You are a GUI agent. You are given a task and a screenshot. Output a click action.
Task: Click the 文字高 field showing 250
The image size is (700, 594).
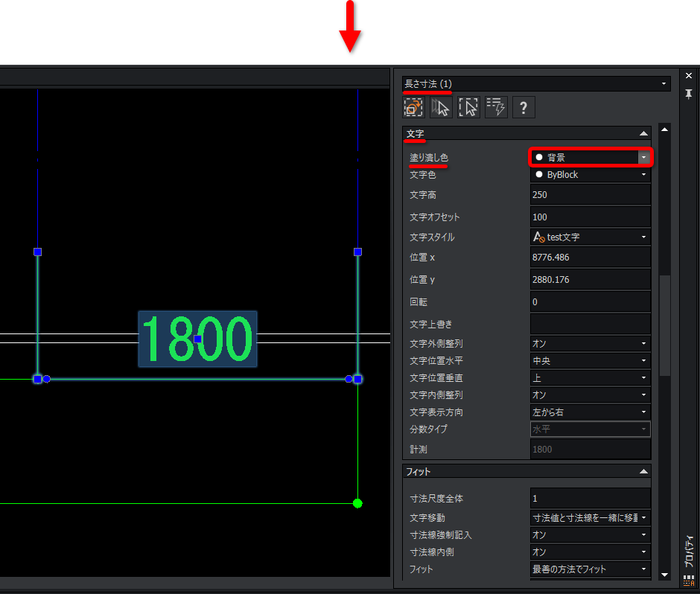590,195
